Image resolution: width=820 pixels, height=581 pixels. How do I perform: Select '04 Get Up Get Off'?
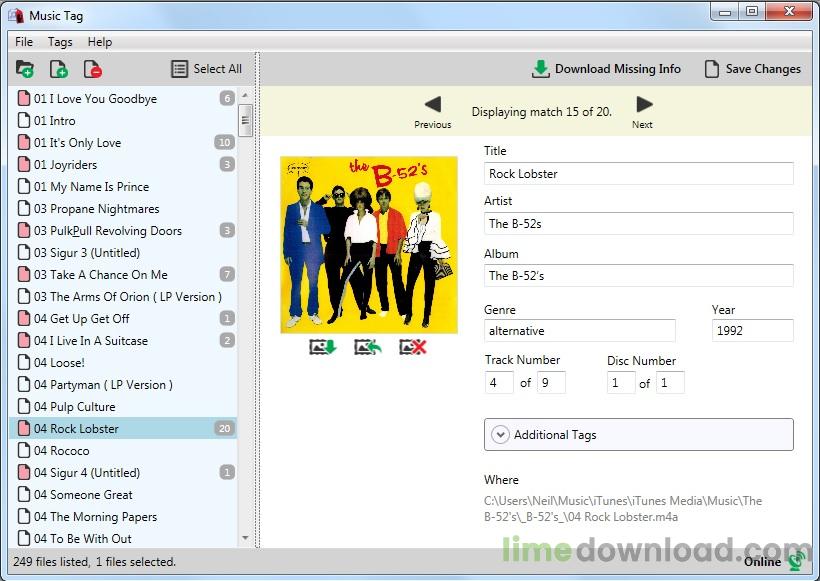click(123, 318)
